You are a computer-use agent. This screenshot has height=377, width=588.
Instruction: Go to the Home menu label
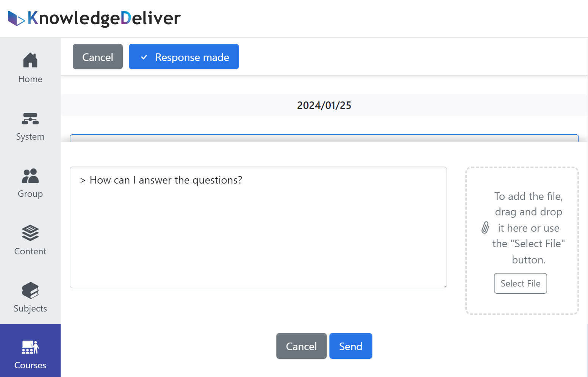coord(30,79)
